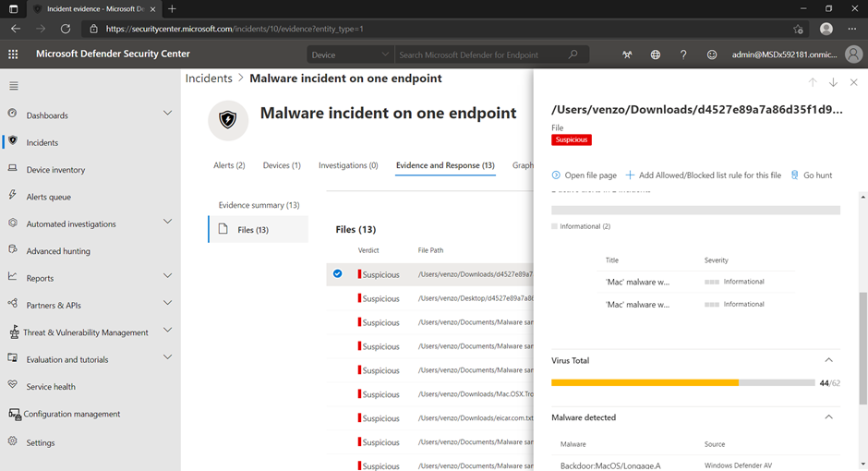The width and height of the screenshot is (868, 471).
Task: Open the browser profile icon
Action: pos(826,29)
